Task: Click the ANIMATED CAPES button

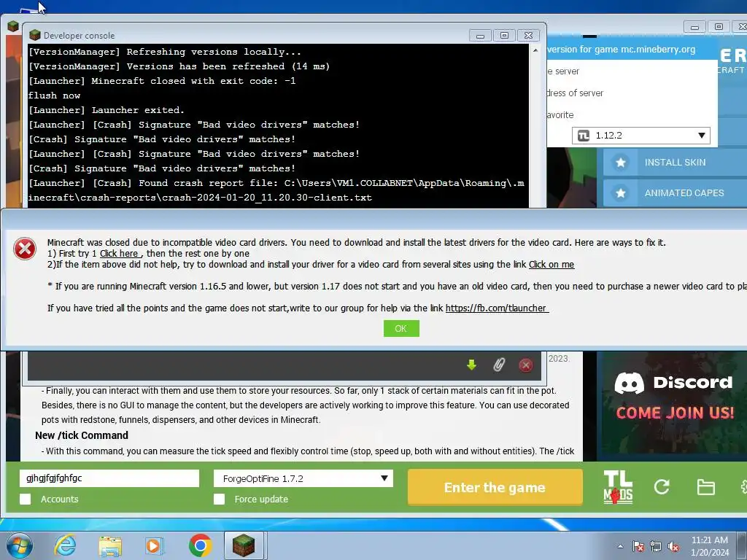Action: (x=675, y=193)
